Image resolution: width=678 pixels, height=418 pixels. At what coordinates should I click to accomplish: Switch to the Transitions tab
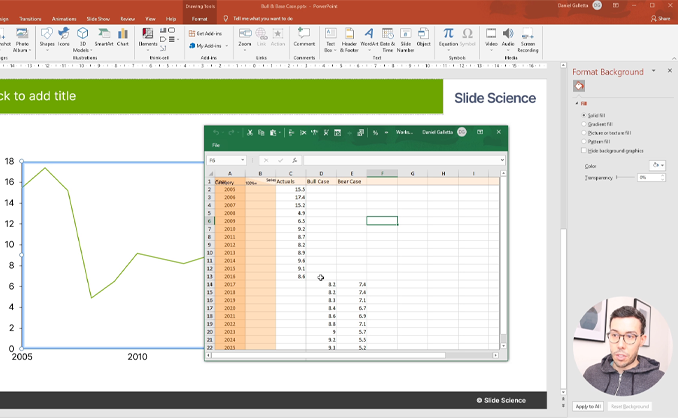[x=30, y=19]
